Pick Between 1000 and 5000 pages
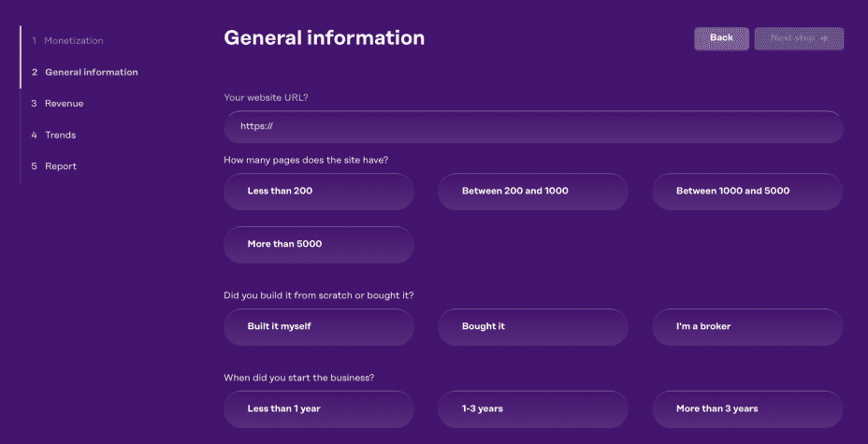Image resolution: width=868 pixels, height=444 pixels. click(x=746, y=191)
